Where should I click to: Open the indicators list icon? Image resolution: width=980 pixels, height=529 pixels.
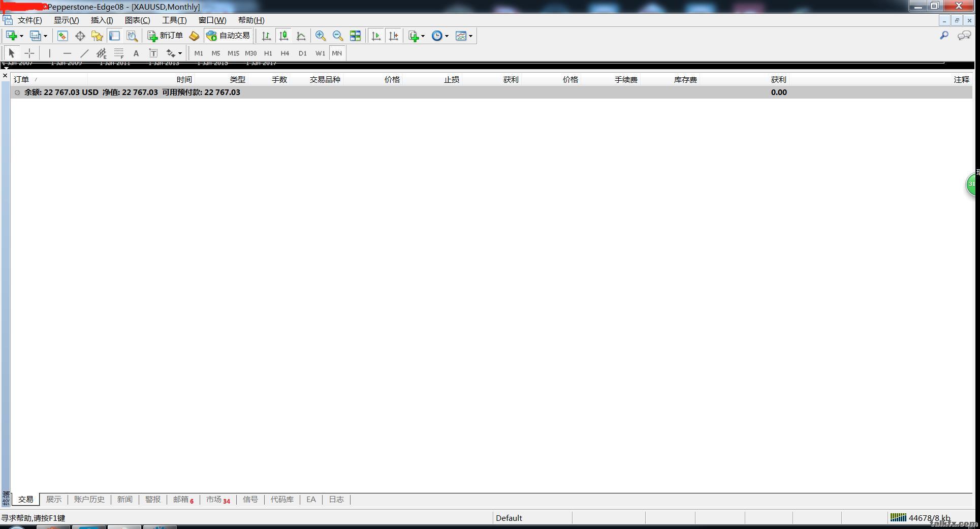coord(414,36)
